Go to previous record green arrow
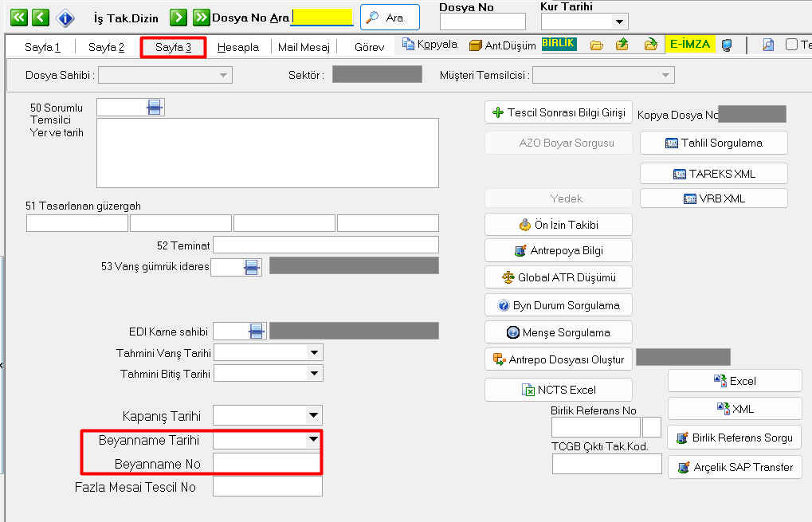Screen dimensions: 812x522 pyautogui.click(x=40, y=18)
